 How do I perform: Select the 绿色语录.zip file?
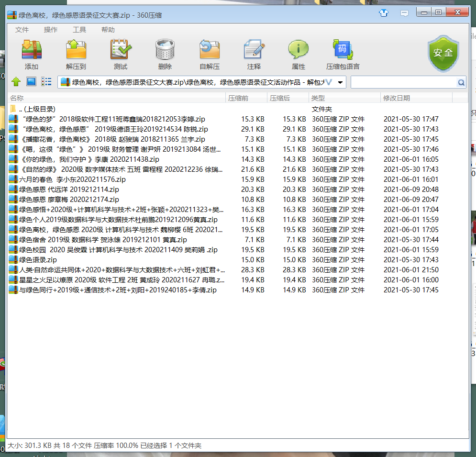pos(38,260)
